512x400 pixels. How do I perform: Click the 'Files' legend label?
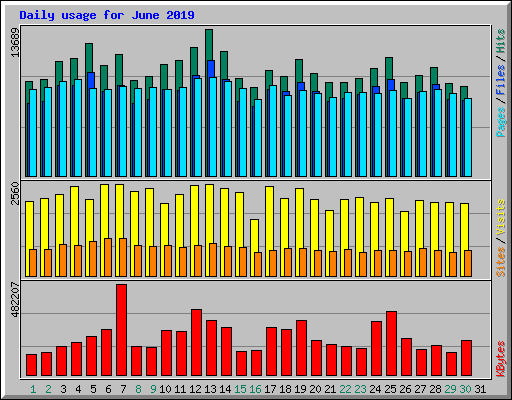coord(501,79)
